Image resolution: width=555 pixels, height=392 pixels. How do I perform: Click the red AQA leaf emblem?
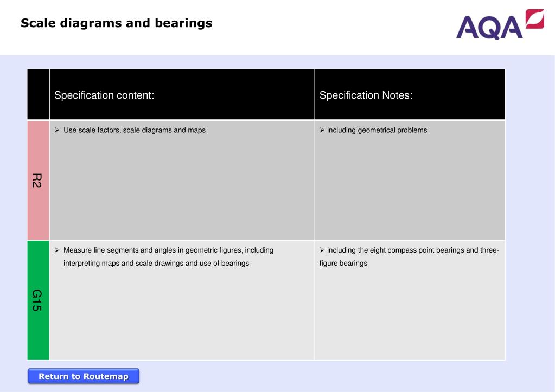535,19
